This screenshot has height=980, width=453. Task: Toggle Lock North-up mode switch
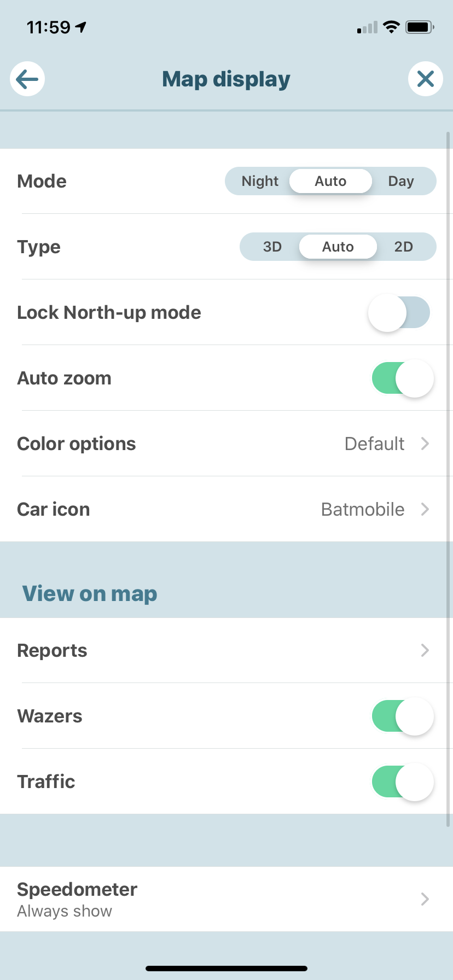399,312
